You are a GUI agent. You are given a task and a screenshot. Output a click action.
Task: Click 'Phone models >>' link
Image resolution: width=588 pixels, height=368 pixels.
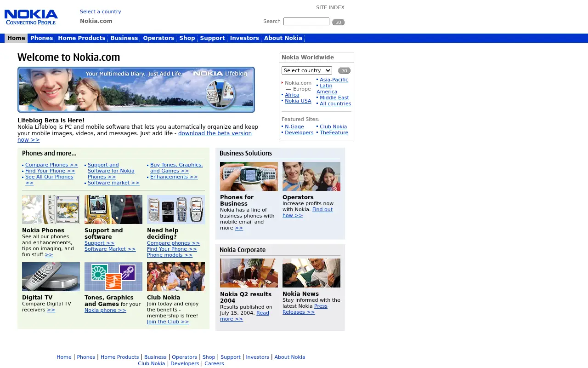pos(170,255)
